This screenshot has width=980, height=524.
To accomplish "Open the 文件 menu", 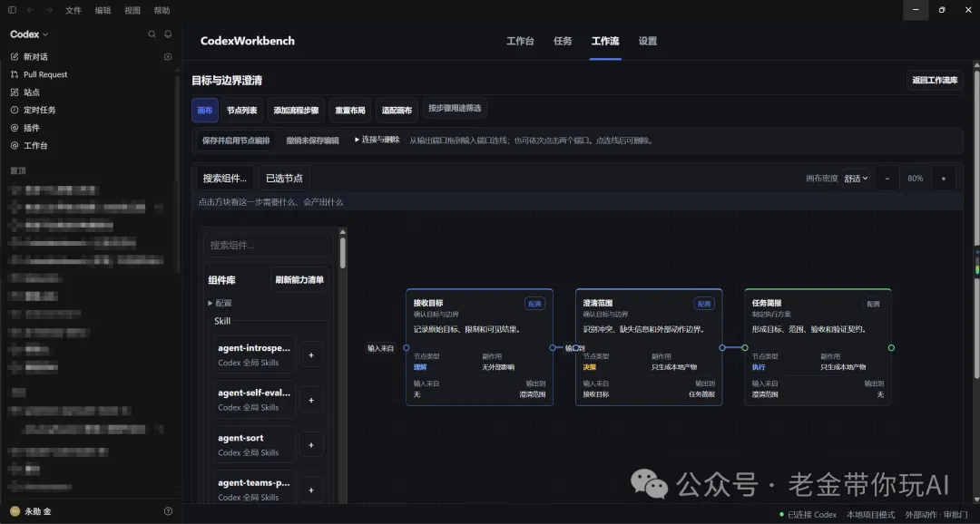I will click(x=73, y=10).
